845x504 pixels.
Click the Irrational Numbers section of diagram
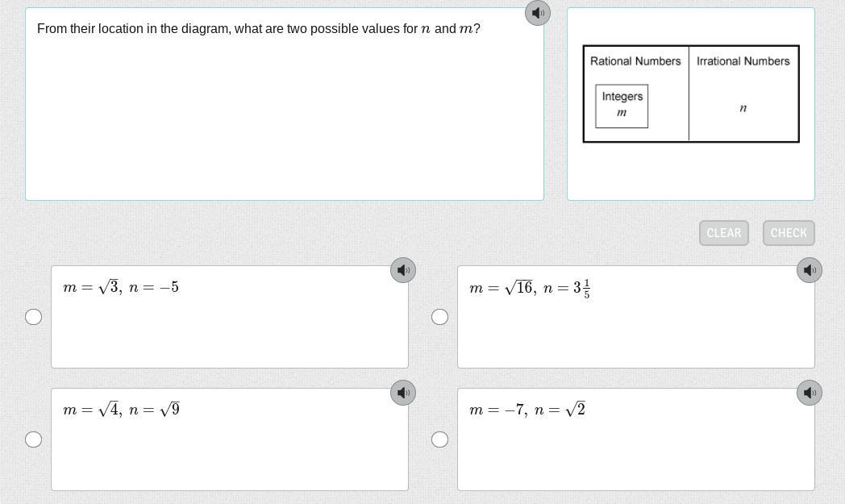click(743, 94)
